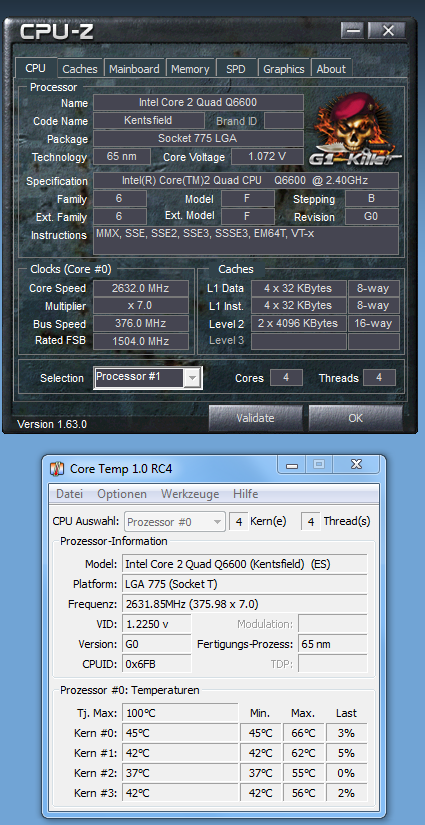Close the CPU-Z window
Screen dimensions: 425x825
click(387, 31)
